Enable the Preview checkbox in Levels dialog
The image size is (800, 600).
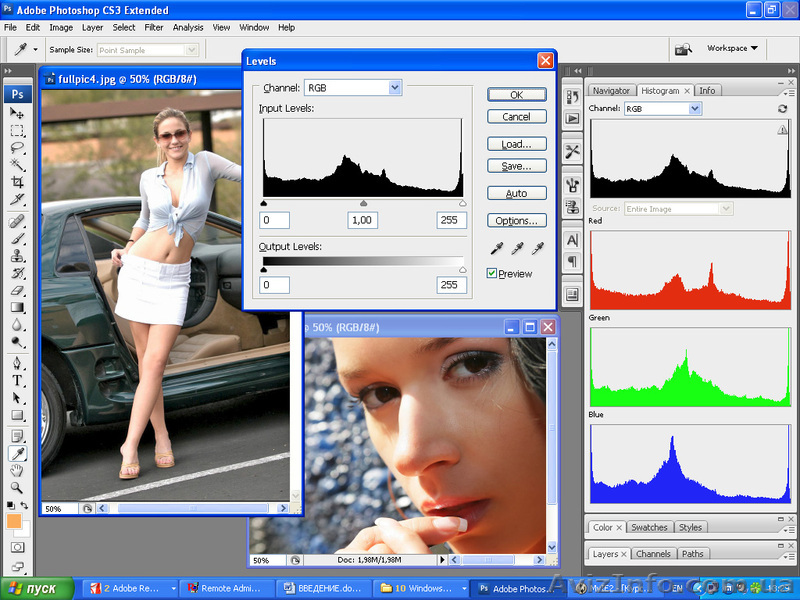(492, 273)
